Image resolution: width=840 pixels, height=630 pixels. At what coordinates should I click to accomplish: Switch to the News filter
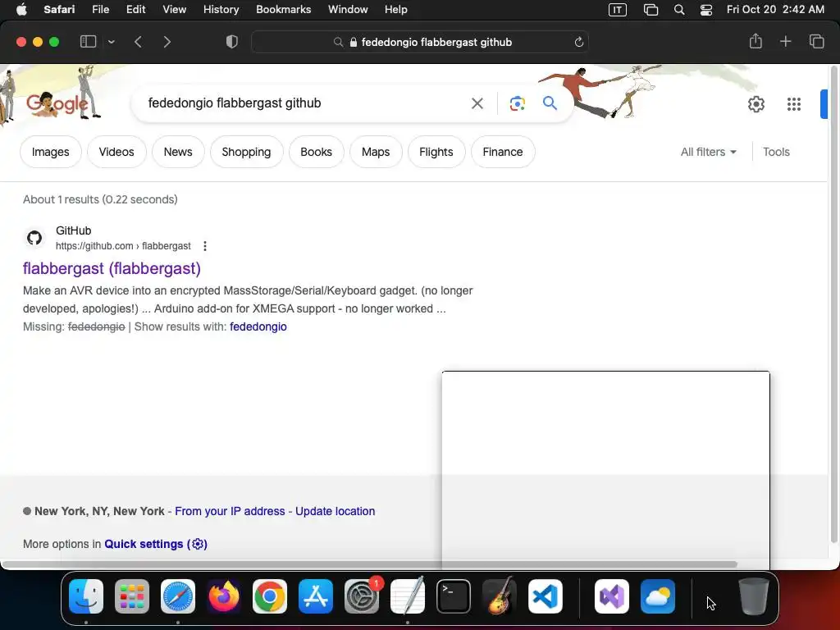click(x=178, y=152)
